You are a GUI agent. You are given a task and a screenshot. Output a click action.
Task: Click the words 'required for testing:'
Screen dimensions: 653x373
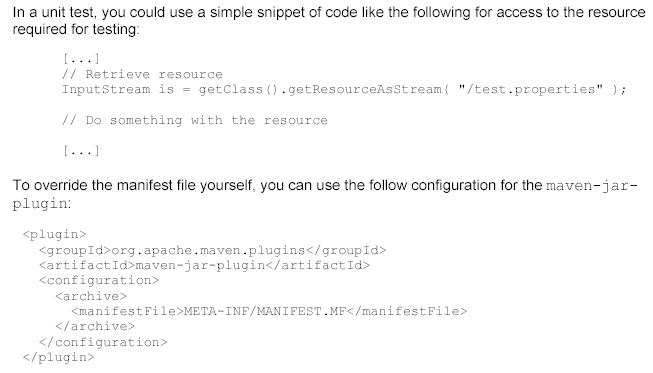[76, 30]
